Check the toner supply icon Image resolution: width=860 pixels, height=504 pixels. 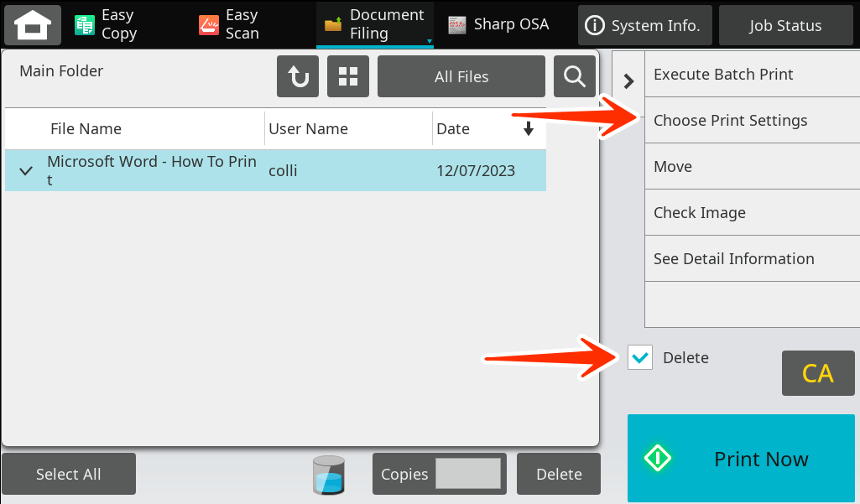click(x=328, y=473)
